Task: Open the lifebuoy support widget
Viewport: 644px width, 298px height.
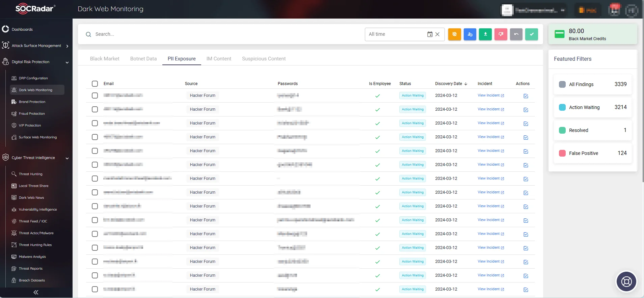Action: coord(626,281)
